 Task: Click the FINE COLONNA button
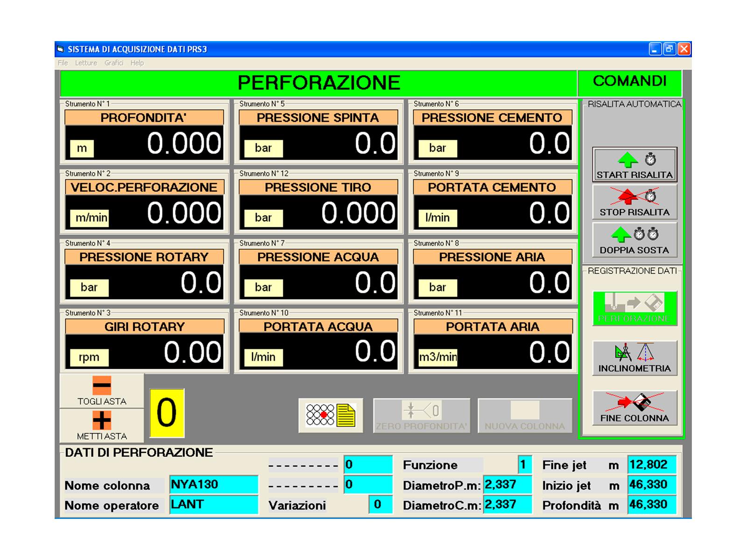pyautogui.click(x=634, y=408)
